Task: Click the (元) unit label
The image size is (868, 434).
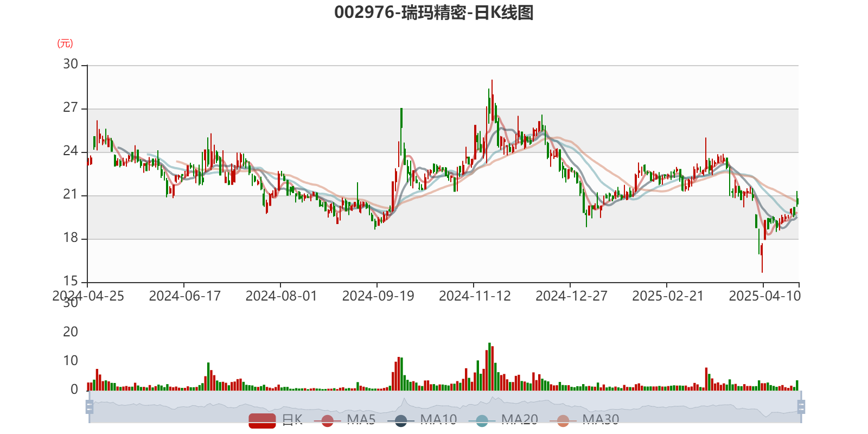Action: coord(65,44)
